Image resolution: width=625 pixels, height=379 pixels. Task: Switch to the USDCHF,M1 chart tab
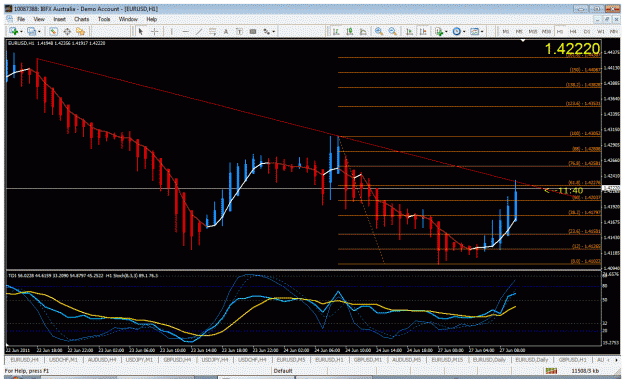[63, 360]
